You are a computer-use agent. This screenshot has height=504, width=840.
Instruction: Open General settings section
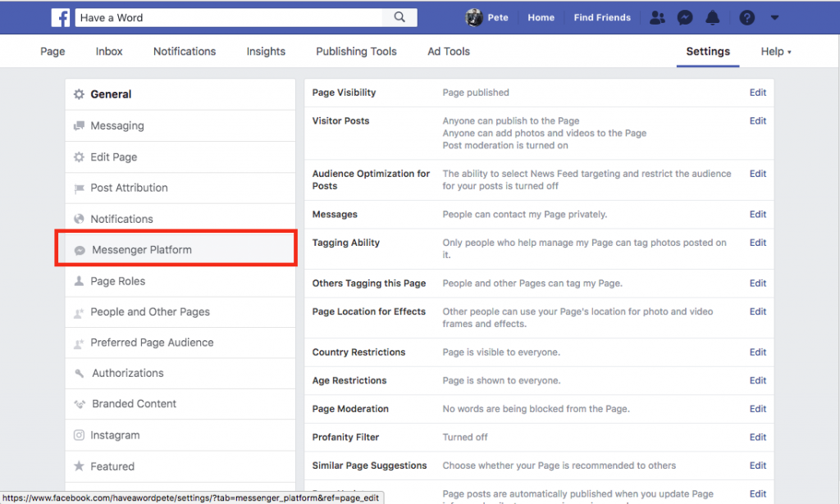[180, 94]
